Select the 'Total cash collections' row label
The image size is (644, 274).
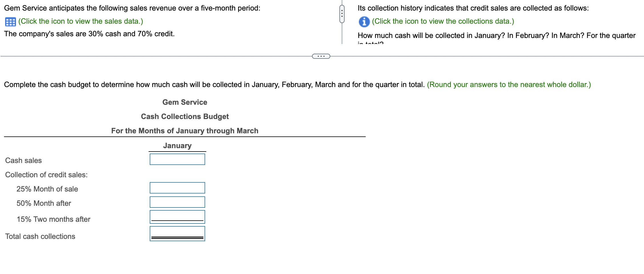point(40,236)
